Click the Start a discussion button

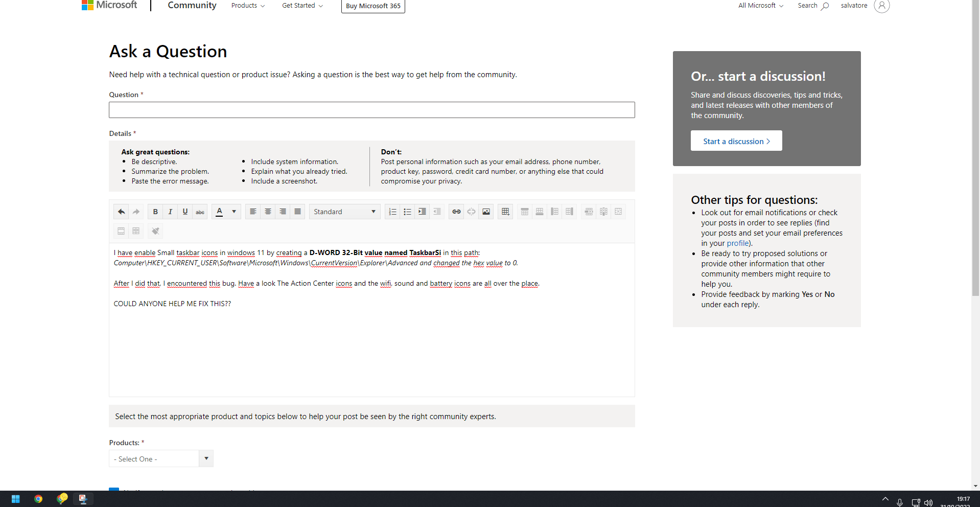736,141
